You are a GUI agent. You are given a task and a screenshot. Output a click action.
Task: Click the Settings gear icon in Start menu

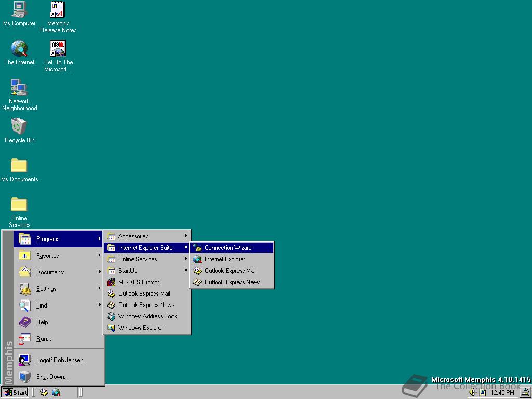click(x=25, y=289)
